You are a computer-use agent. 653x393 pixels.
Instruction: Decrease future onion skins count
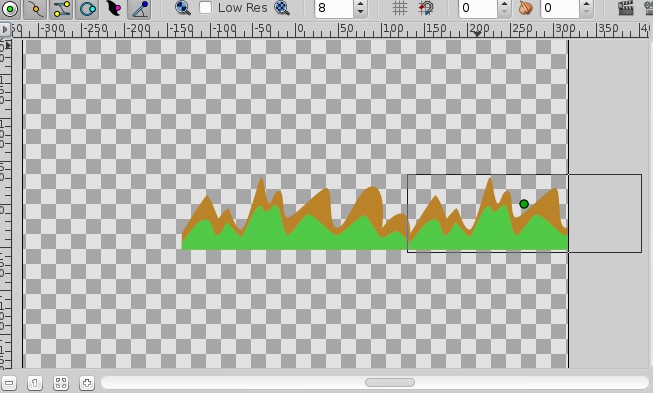(x=587, y=13)
